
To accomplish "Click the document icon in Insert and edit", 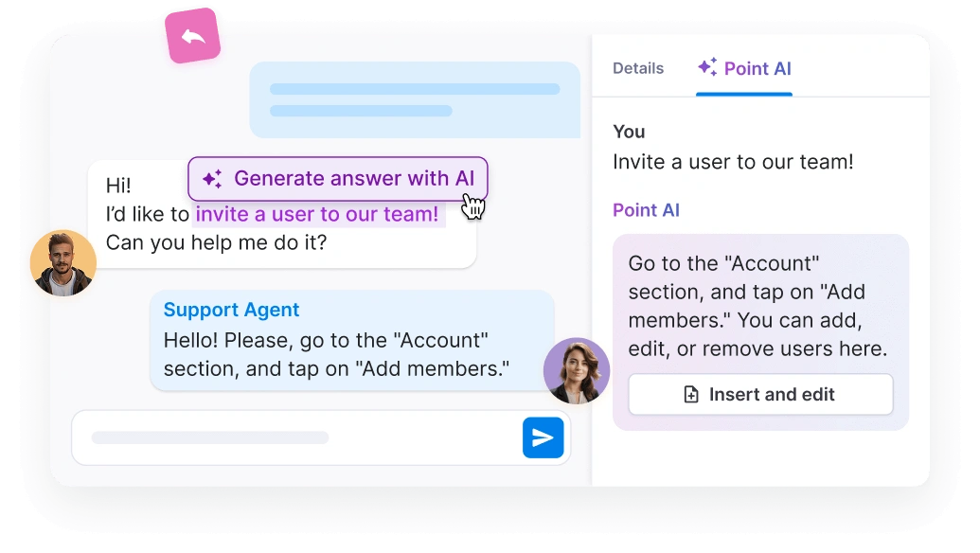I will pos(691,395).
